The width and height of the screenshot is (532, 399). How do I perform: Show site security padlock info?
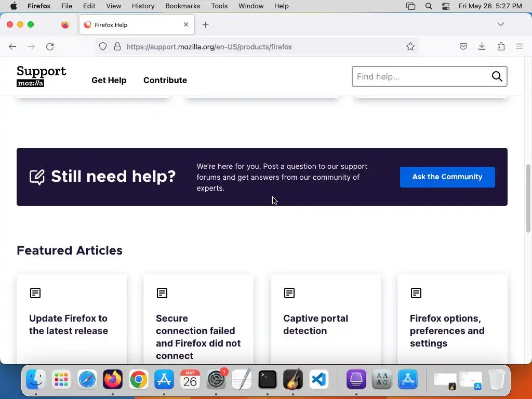117,46
